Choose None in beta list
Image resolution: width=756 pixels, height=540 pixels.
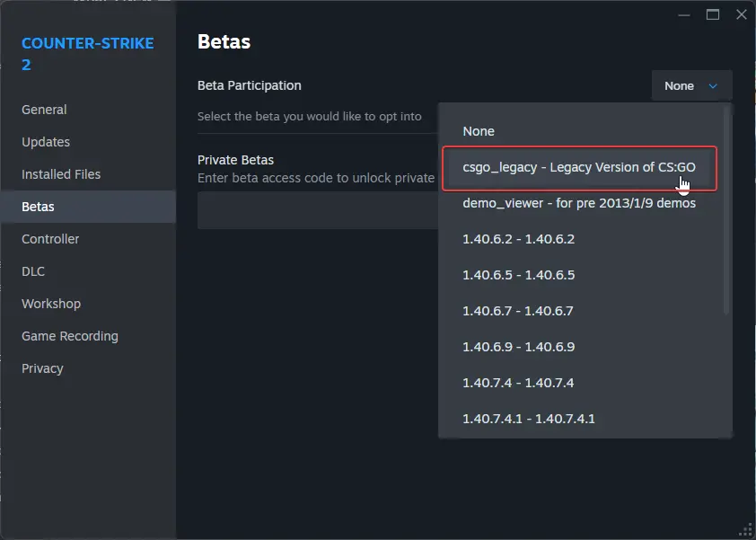click(581, 131)
